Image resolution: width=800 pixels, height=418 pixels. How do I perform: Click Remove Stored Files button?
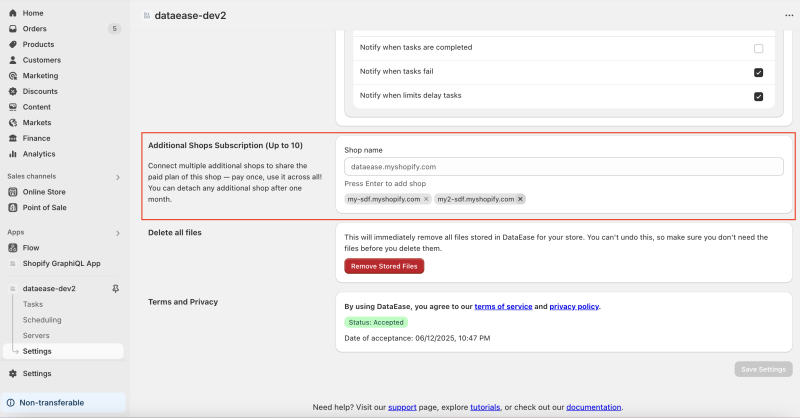pyautogui.click(x=384, y=266)
